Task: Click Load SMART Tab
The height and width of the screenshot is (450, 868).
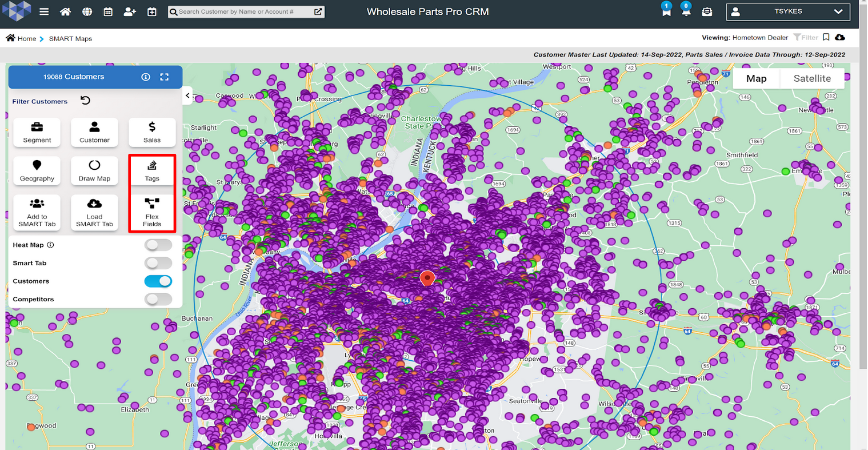Action: [x=94, y=212]
